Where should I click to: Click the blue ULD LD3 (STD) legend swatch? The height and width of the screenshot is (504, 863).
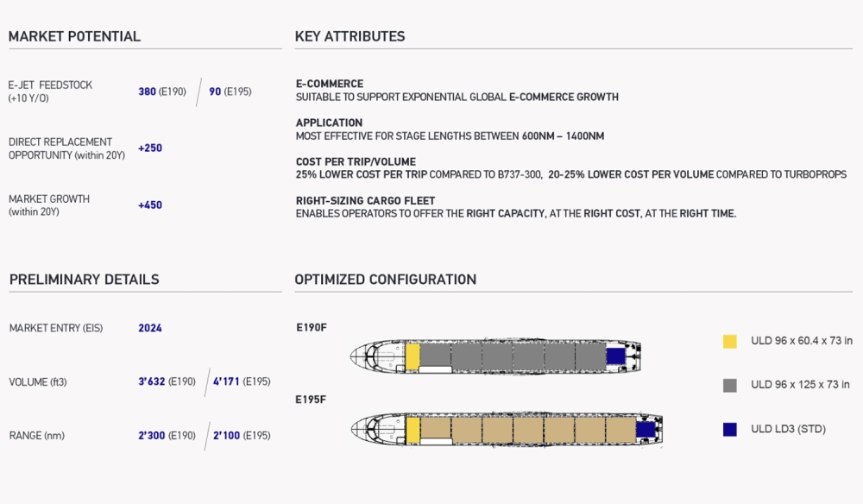(x=730, y=429)
